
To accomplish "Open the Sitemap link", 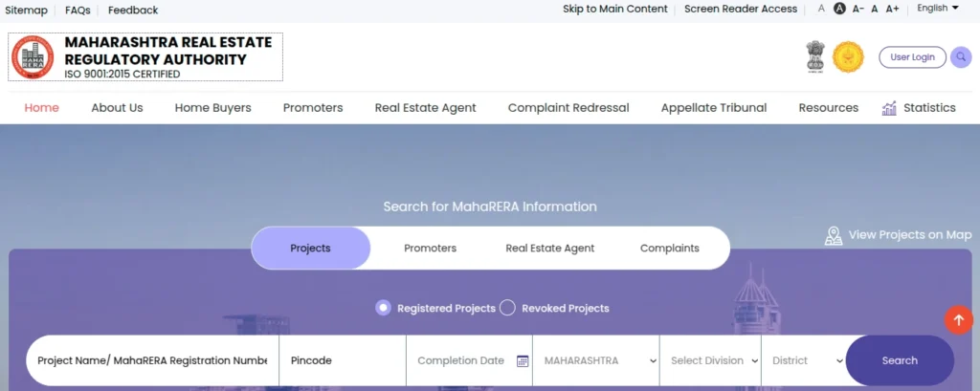I will (26, 10).
